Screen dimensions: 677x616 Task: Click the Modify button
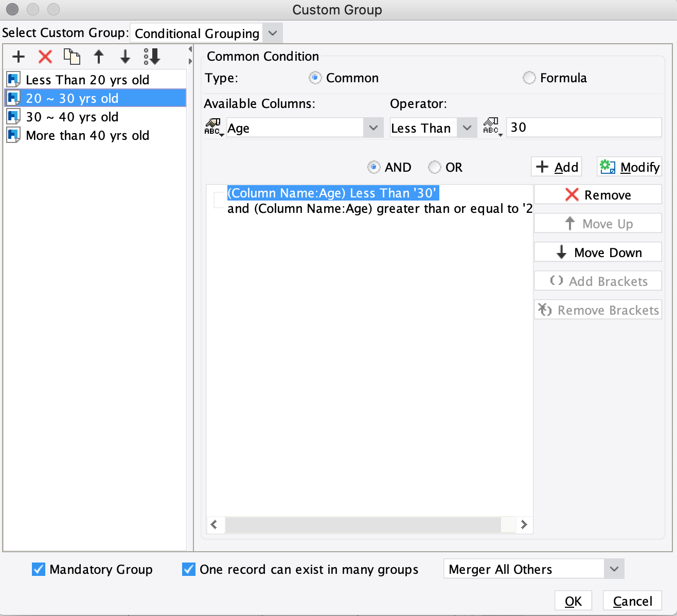(x=629, y=167)
